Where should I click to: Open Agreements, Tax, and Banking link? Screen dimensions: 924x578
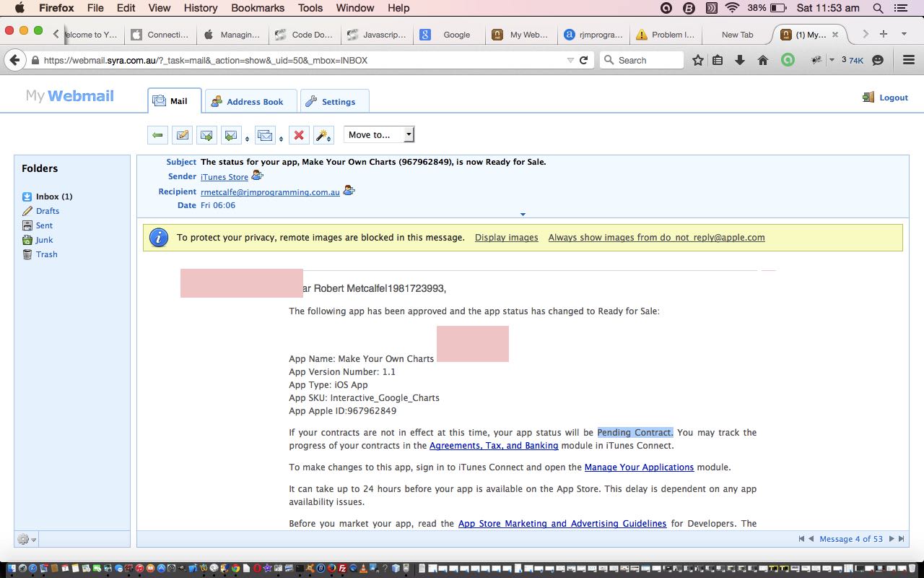(x=494, y=445)
